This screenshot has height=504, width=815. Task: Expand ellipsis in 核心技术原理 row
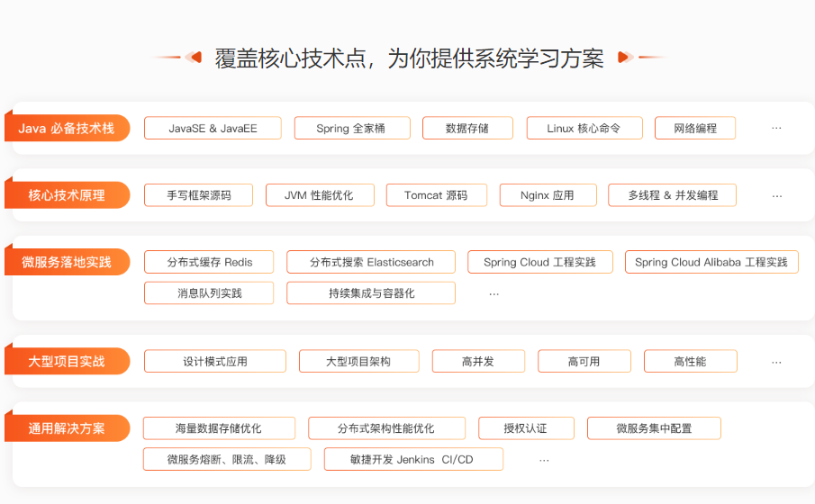coord(776,195)
